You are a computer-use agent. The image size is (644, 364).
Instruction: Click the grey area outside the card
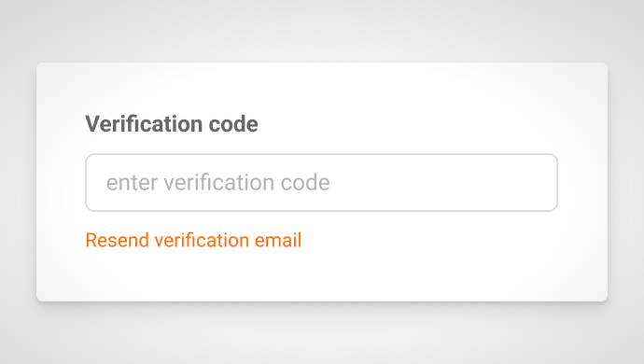coord(322,333)
